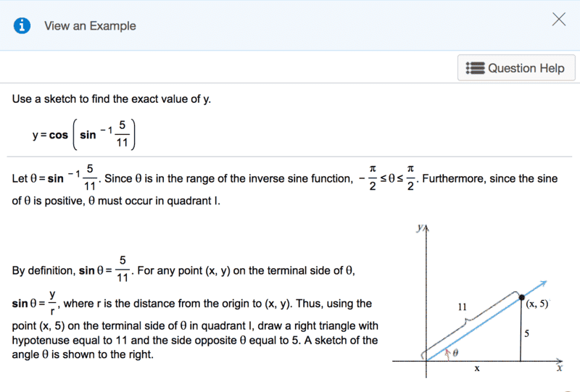Click the blue info icon
Viewport: 580px width, 392px height.
click(x=23, y=25)
